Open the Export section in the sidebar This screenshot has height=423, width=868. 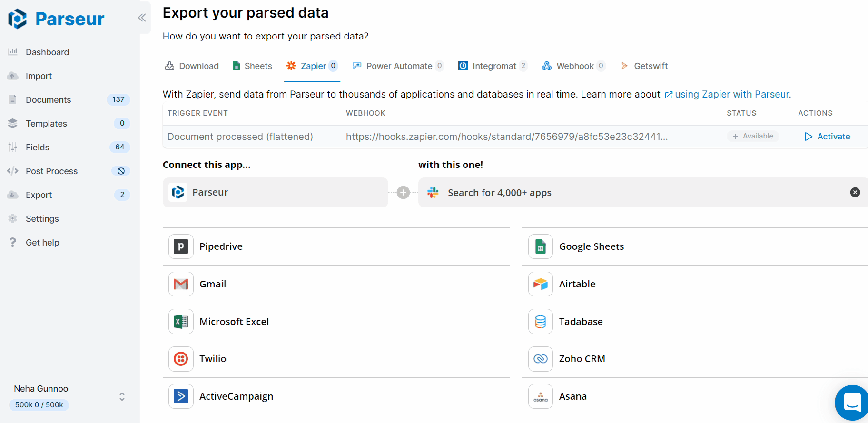coord(39,195)
